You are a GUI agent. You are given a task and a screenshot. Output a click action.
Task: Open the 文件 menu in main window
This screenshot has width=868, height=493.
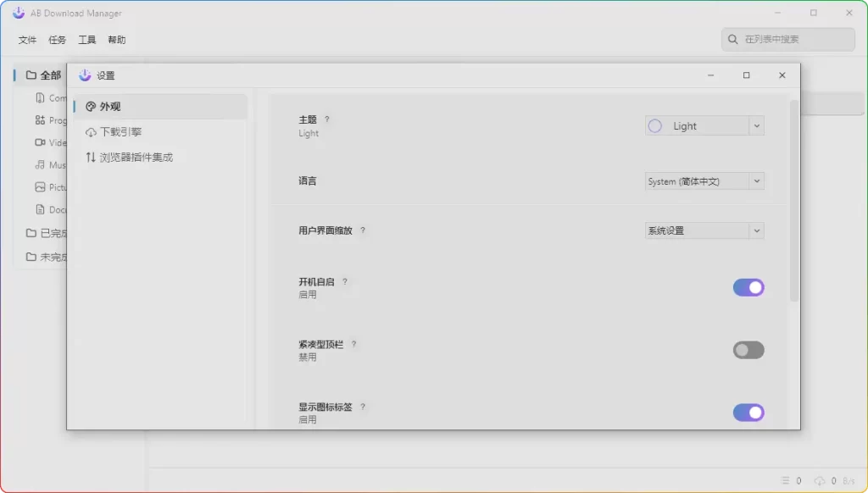tap(27, 40)
